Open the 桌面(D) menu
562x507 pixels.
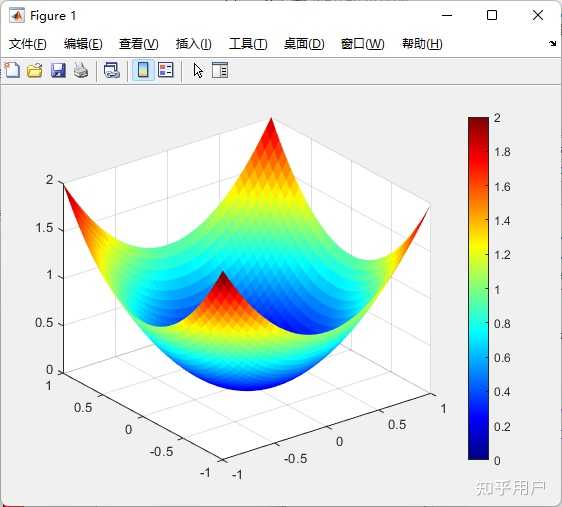(304, 44)
